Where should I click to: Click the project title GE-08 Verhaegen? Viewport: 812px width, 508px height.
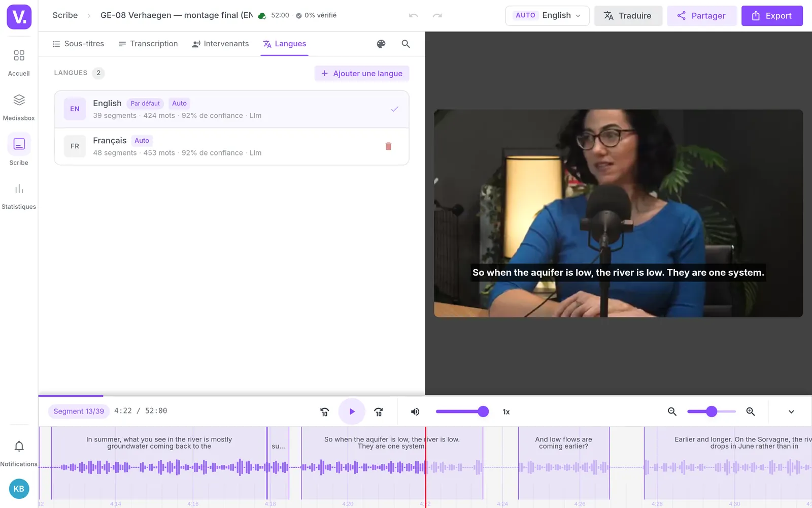(176, 15)
